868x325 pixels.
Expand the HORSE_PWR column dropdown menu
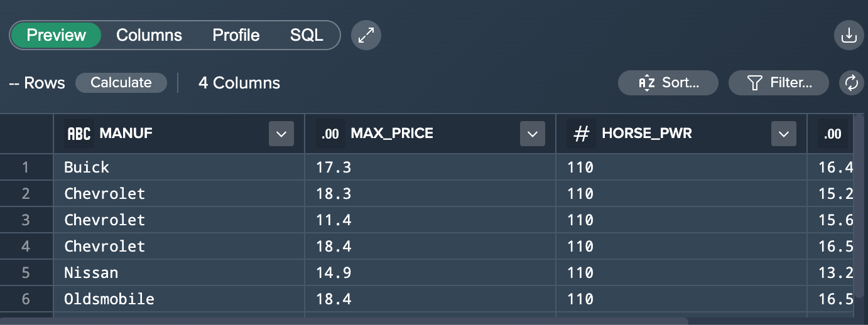coord(783,134)
